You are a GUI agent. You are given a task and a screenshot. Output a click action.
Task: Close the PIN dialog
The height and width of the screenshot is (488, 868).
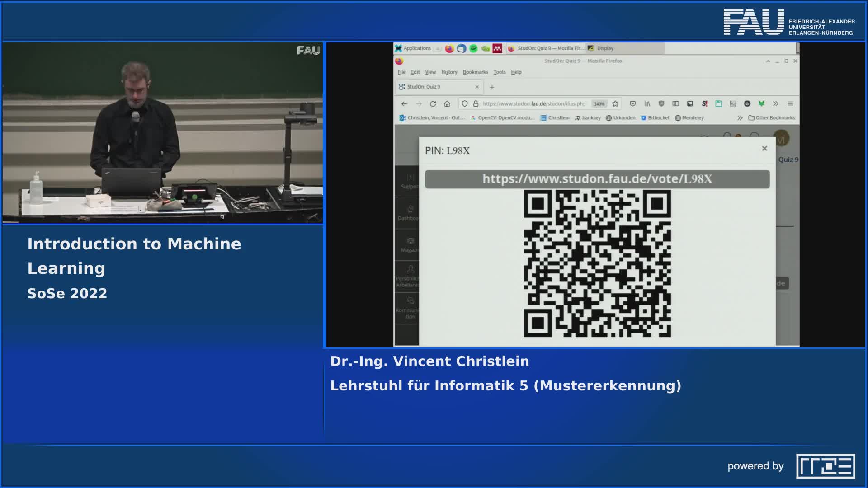click(764, 149)
